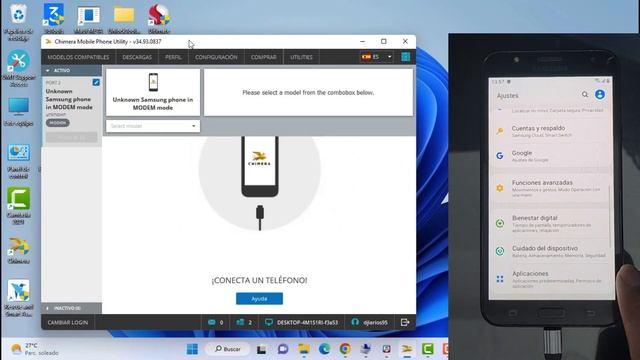Open the Select model combobox
This screenshot has width=640, height=360.
point(153,126)
